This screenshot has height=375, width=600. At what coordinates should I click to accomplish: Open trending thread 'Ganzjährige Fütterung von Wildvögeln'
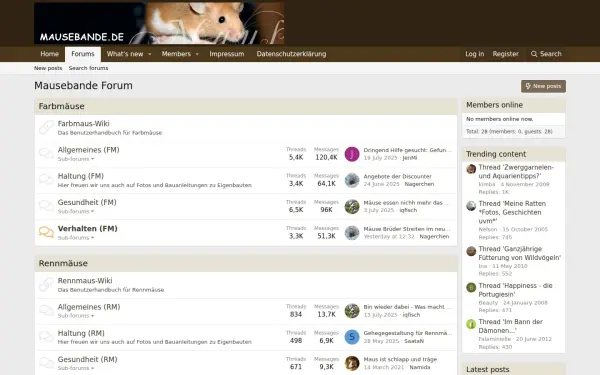point(520,253)
